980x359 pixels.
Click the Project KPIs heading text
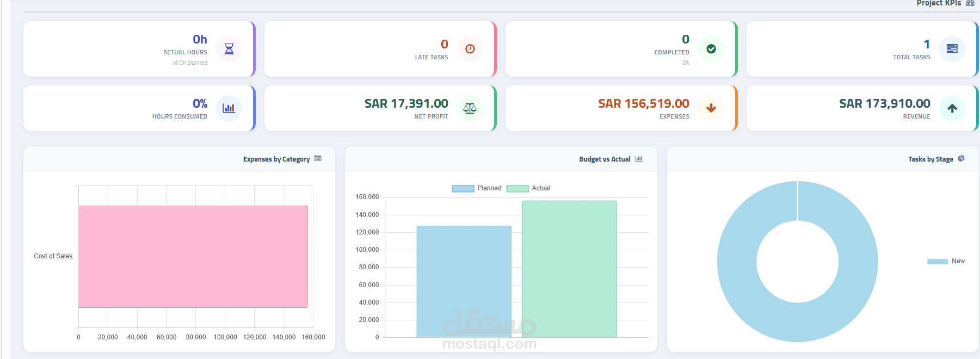pos(939,3)
